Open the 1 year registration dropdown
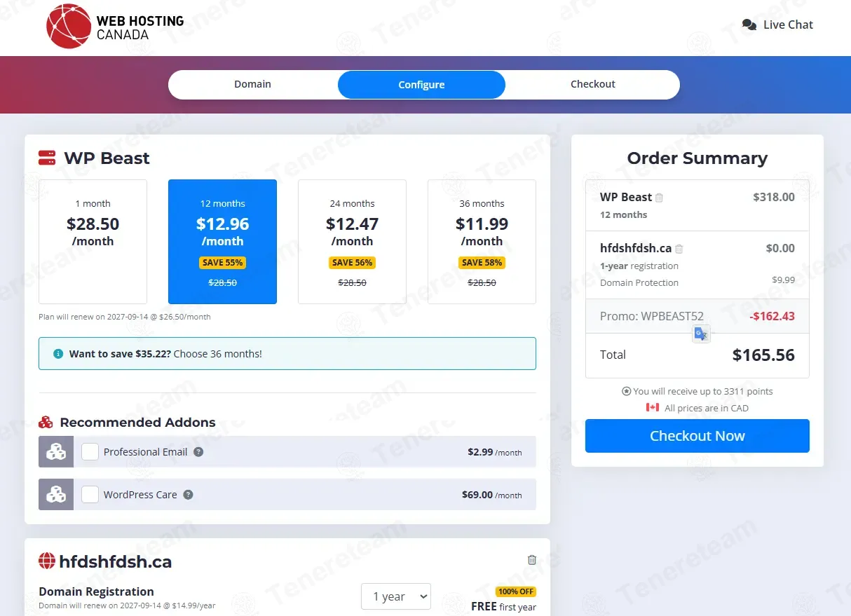851x616 pixels. [x=396, y=596]
